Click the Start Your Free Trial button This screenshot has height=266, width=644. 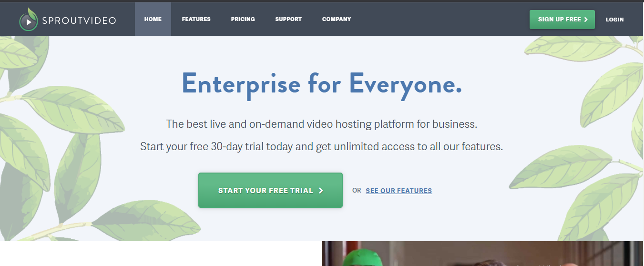(270, 190)
